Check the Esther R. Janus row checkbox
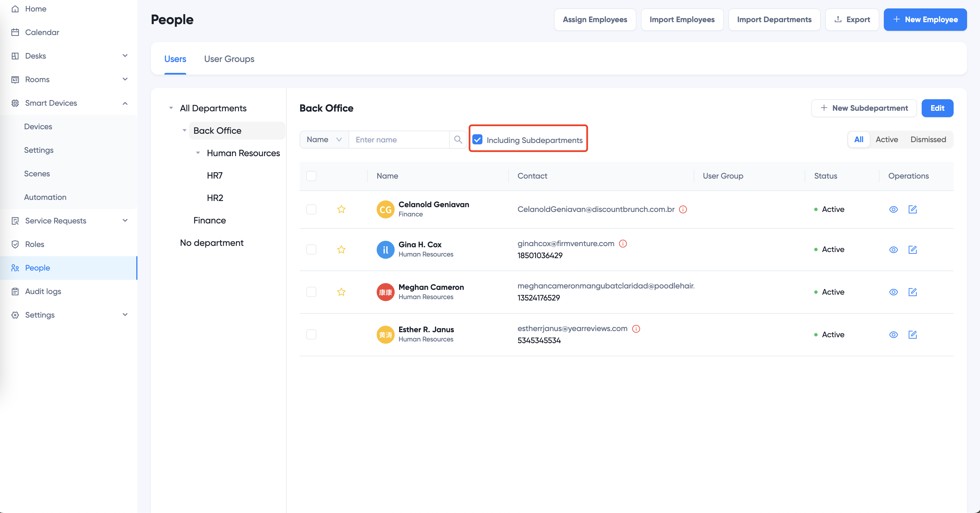Viewport: 980px width, 513px height. 311,335
